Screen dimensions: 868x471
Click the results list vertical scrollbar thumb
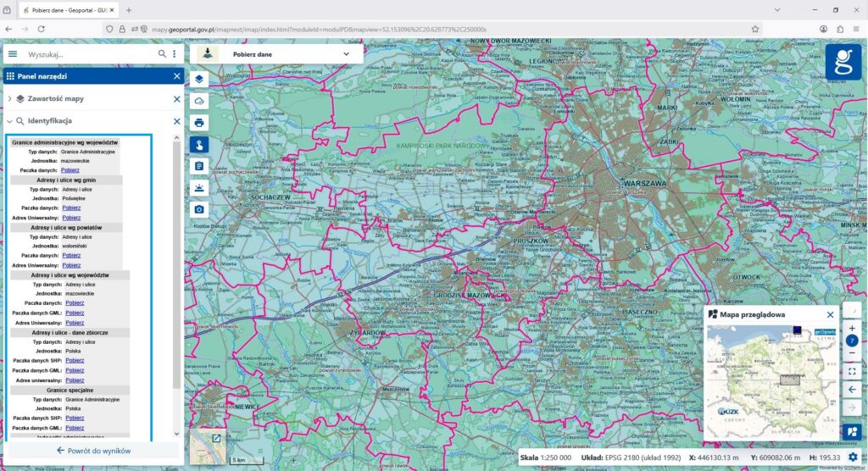click(176, 264)
